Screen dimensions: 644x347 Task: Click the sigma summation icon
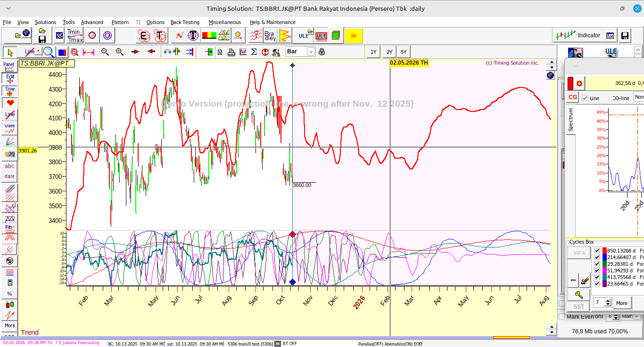pos(254,52)
